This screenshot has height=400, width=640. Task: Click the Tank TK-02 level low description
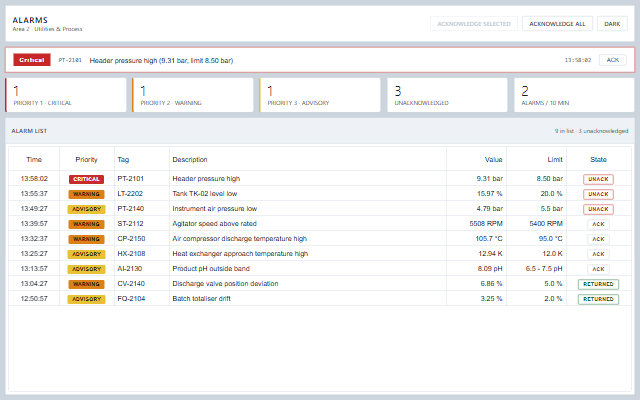coord(204,193)
